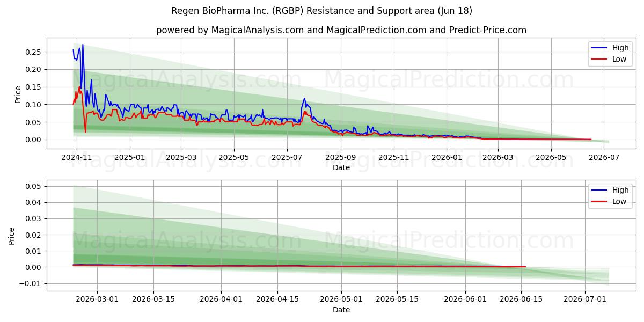The height and width of the screenshot is (322, 644).
Task: Click the '0.04' price tick in bottom chart
Action: coord(33,202)
